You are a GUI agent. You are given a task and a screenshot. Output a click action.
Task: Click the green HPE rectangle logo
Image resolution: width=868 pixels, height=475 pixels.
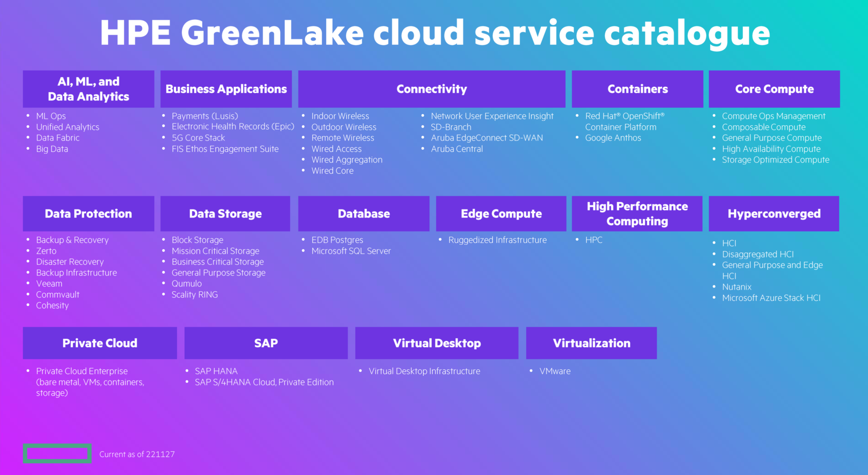tap(57, 453)
